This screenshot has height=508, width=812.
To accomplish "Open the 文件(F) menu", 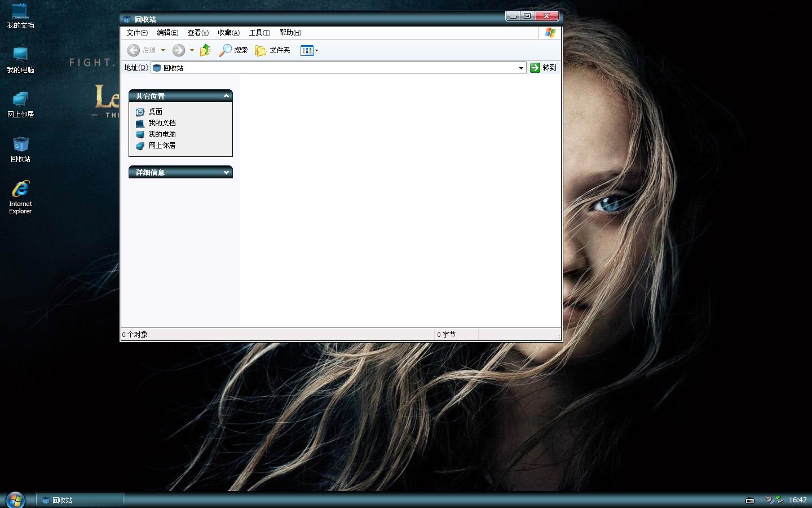I will tap(137, 33).
